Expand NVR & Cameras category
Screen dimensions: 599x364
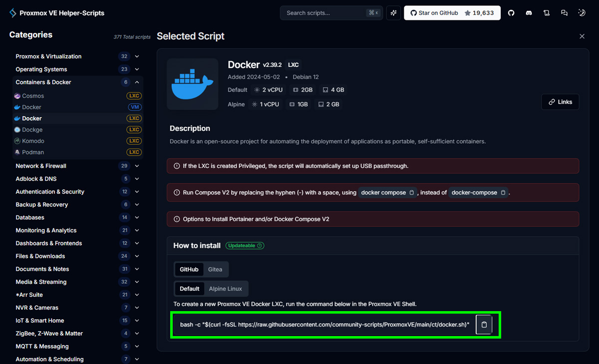(x=78, y=308)
